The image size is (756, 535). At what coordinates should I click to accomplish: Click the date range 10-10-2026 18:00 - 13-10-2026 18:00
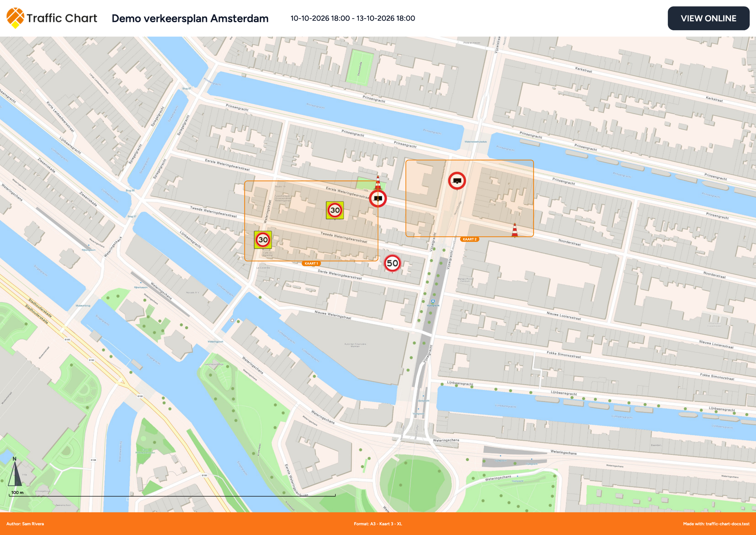tap(353, 18)
